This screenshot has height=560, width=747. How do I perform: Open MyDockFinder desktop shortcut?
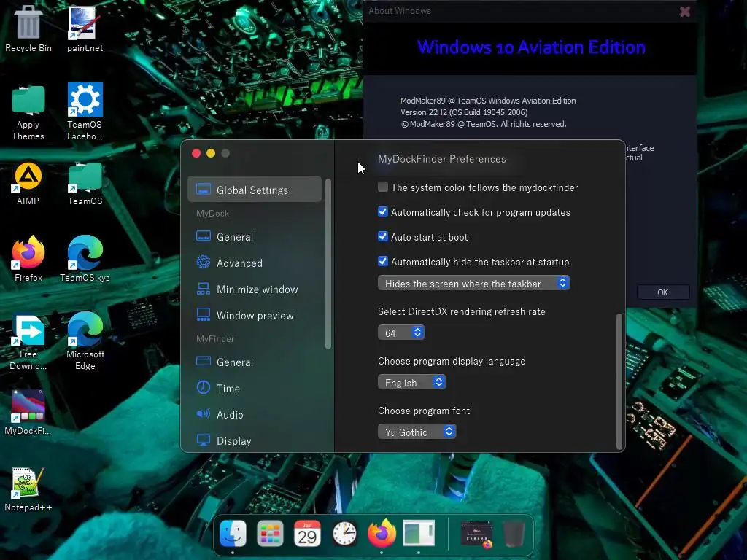(28, 413)
